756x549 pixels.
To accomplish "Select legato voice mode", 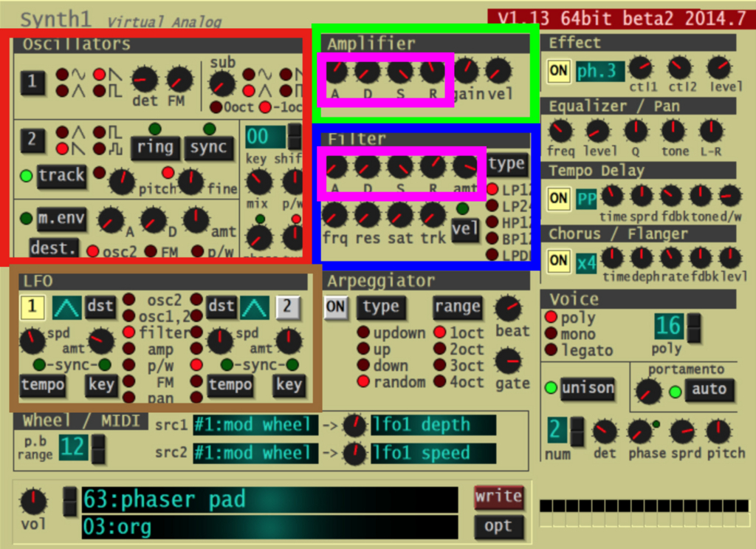I will click(x=551, y=349).
